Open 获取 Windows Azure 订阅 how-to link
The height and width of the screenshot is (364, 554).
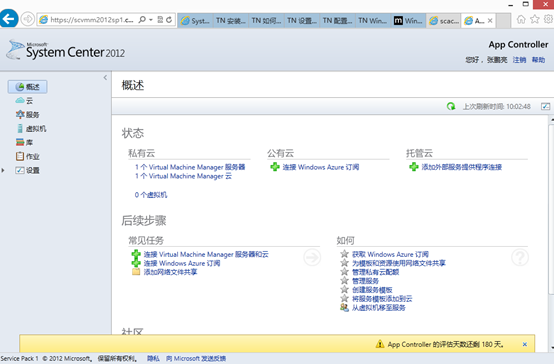click(390, 254)
